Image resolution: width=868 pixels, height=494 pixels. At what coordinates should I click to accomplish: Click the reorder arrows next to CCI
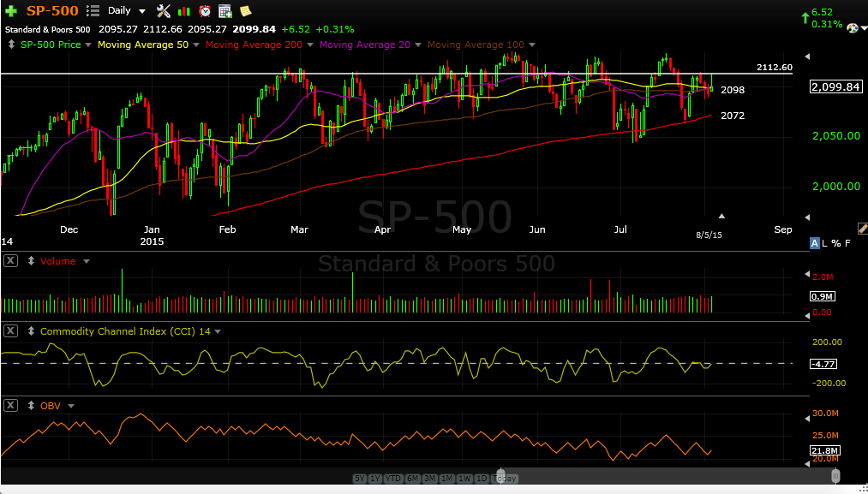32,331
